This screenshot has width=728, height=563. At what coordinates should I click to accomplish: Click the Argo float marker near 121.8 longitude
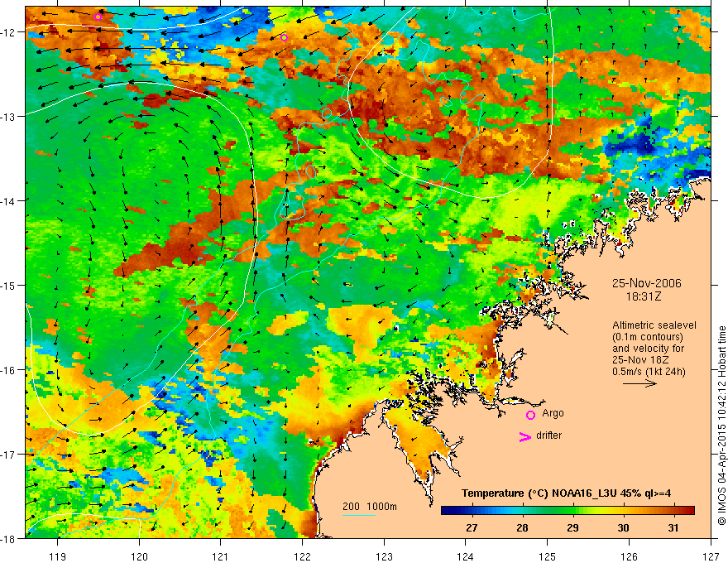[x=284, y=37]
